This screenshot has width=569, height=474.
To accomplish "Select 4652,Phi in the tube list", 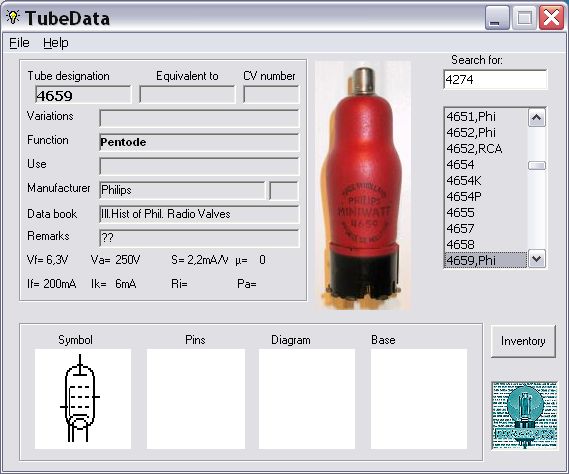I will 486,132.
